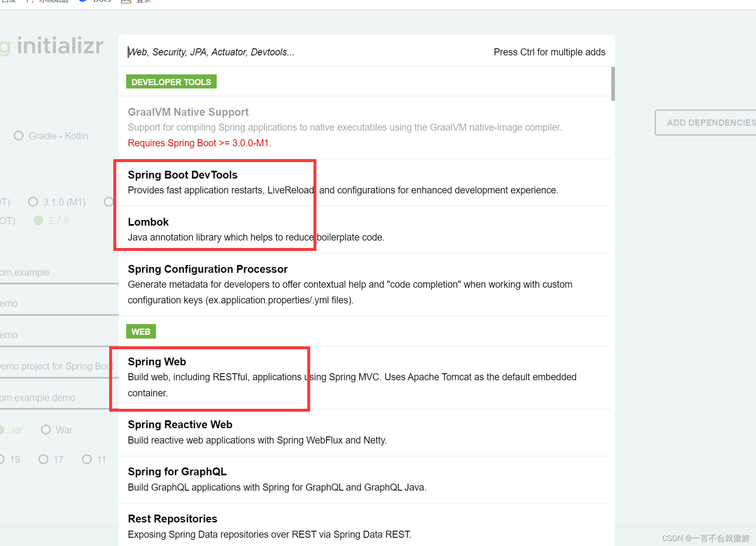Open the ADD DEPENDENCIES button
Screen dimensions: 756x546
click(706, 123)
